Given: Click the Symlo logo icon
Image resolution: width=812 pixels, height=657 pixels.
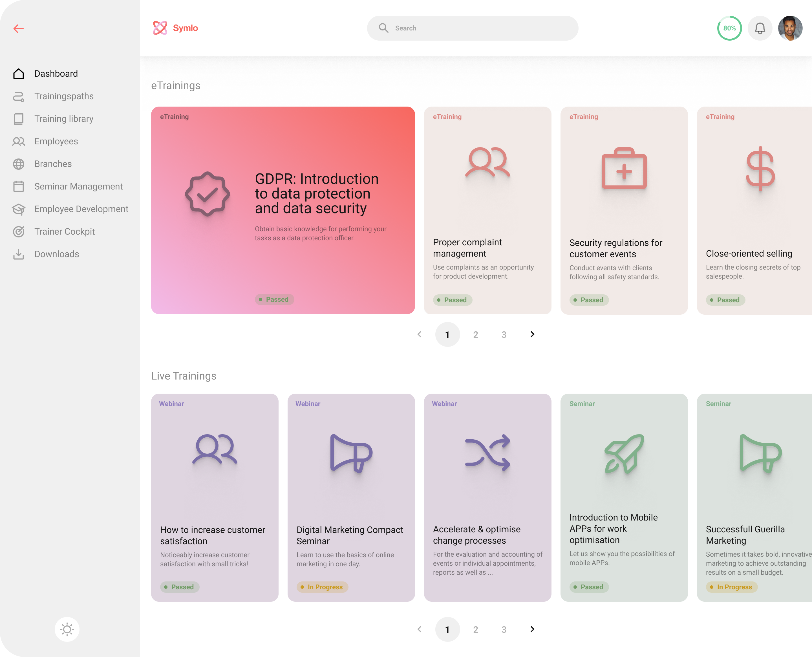Looking at the screenshot, I should tap(160, 28).
